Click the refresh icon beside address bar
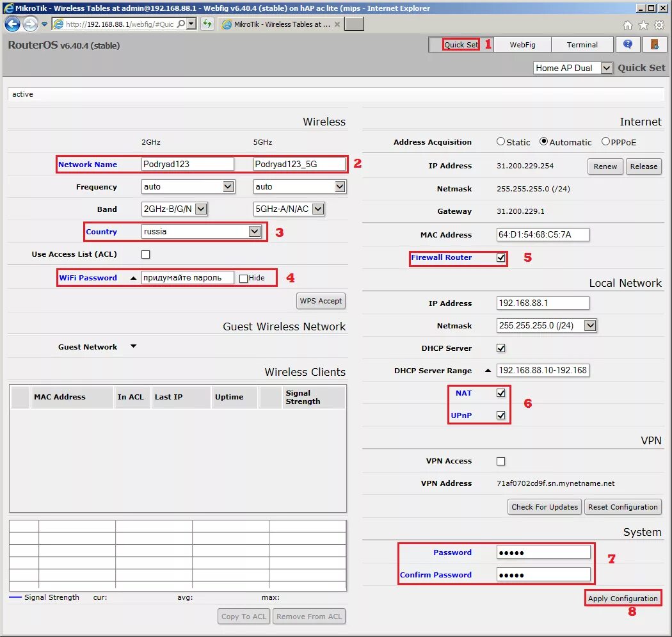 [207, 24]
